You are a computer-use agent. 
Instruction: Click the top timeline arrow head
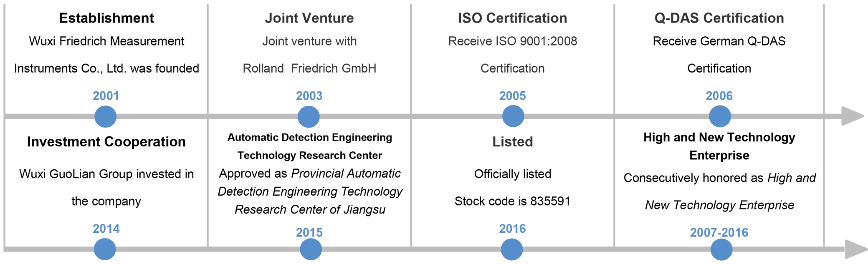point(852,116)
